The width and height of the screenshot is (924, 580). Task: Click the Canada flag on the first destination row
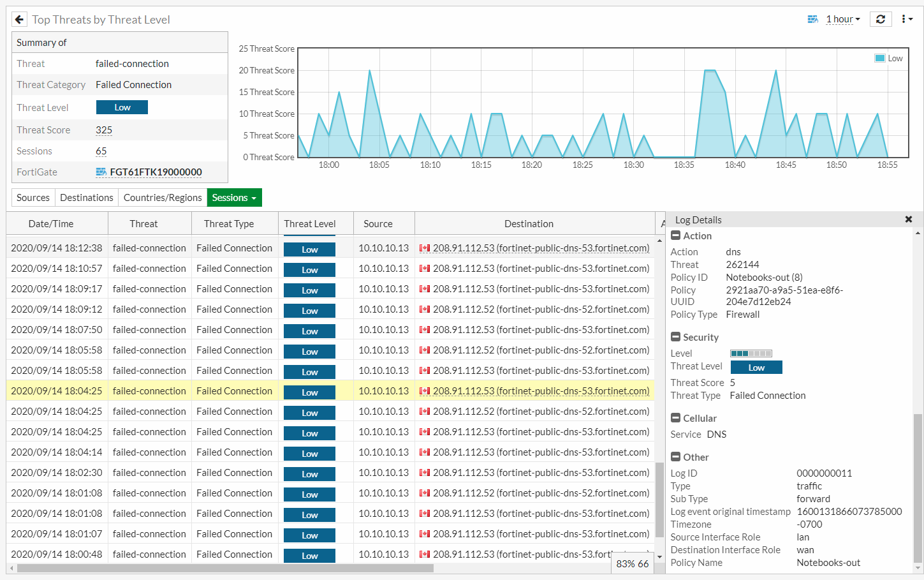point(425,248)
